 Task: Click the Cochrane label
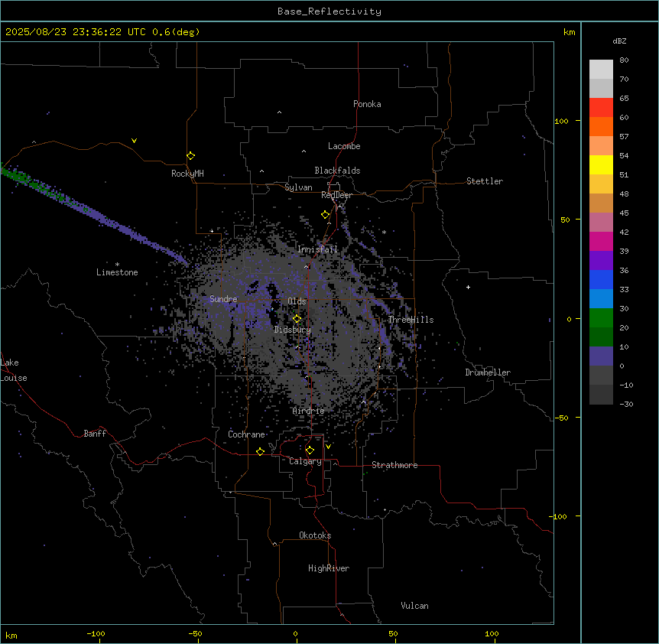[x=246, y=434]
